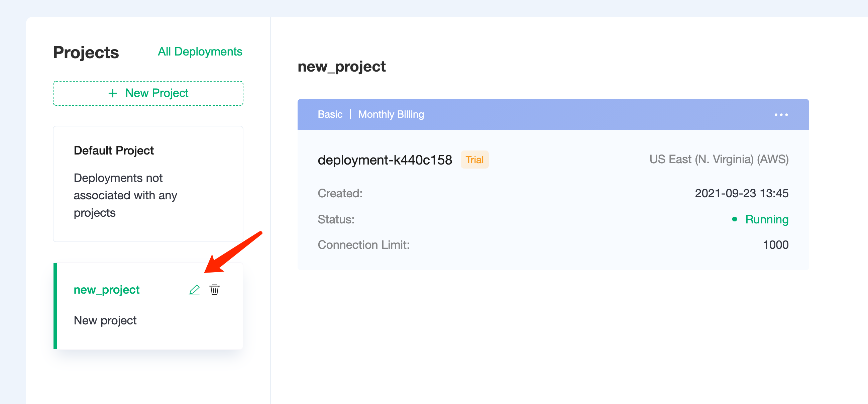Click the new_project page title
Screen dimensions: 868x404
coord(341,67)
